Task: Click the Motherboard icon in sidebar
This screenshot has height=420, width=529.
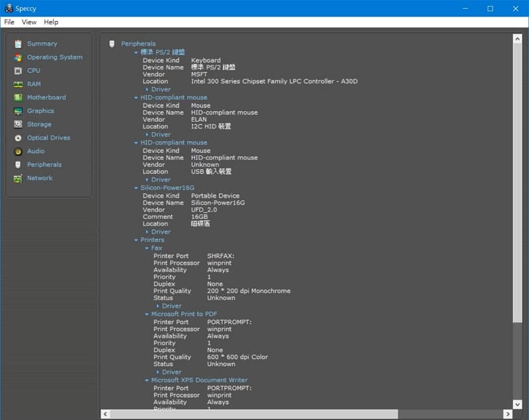Action: [x=18, y=97]
